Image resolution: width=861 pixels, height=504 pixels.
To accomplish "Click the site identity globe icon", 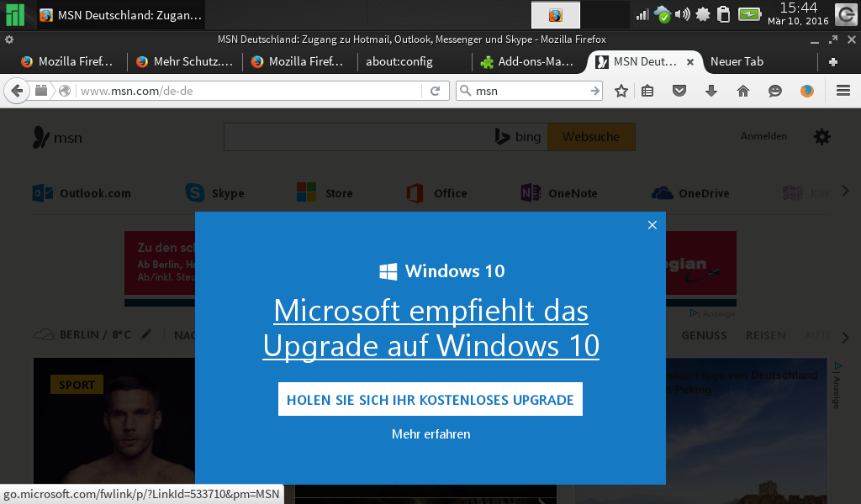I will (65, 91).
